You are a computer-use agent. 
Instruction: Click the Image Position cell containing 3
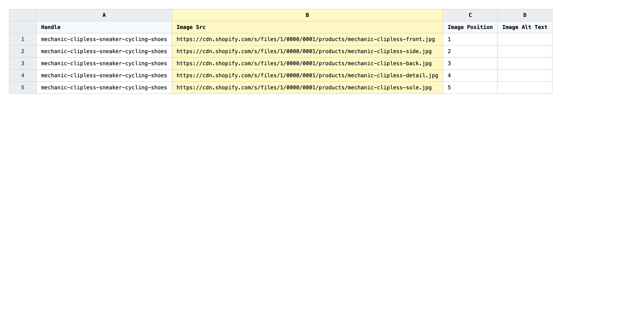470,64
